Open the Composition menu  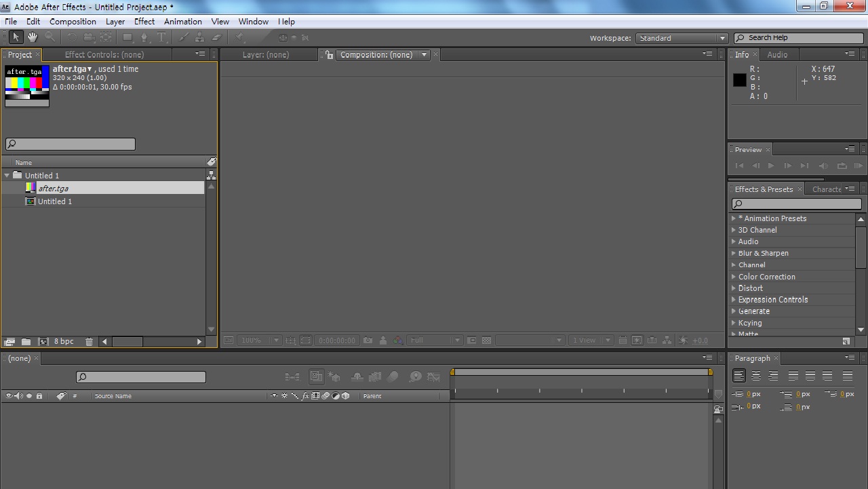[x=73, y=21]
